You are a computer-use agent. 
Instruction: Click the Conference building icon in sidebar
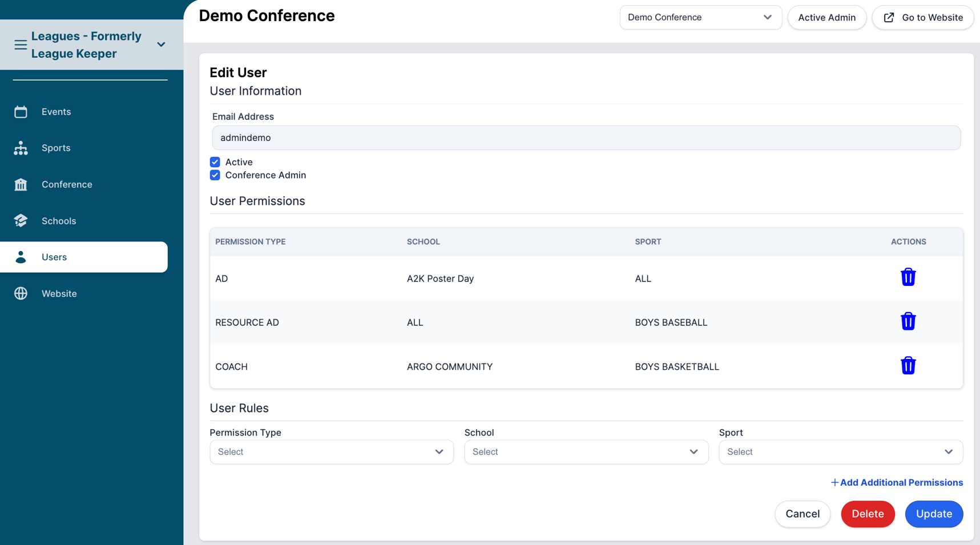(21, 184)
